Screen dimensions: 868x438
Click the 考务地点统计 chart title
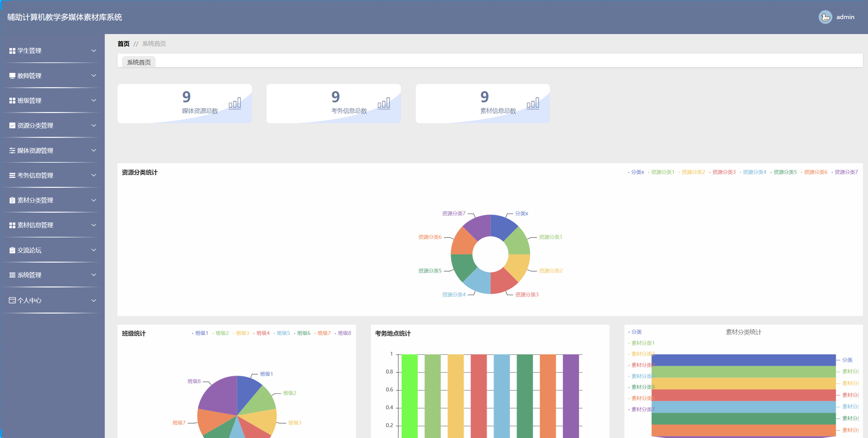(x=393, y=334)
